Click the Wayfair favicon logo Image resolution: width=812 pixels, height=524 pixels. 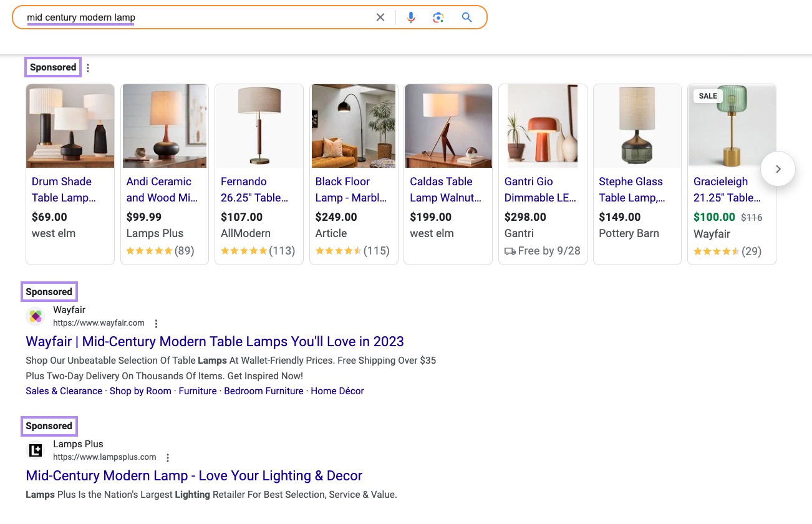point(36,316)
